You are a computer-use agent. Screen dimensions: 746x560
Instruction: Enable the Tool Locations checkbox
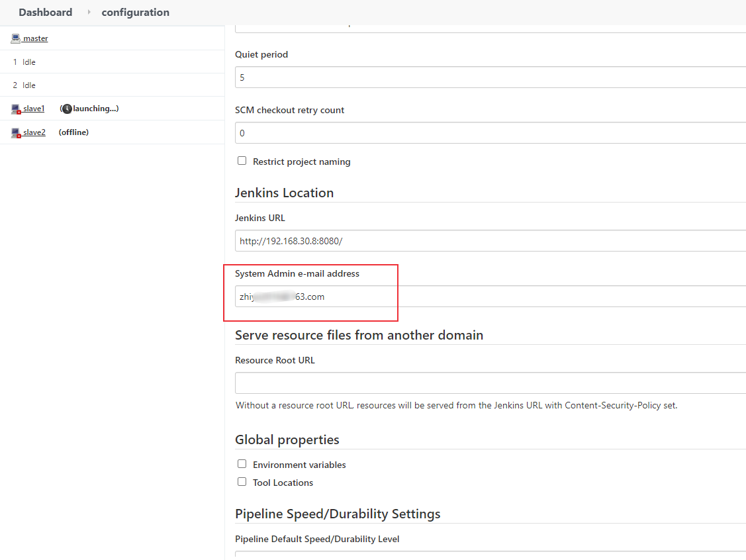242,482
